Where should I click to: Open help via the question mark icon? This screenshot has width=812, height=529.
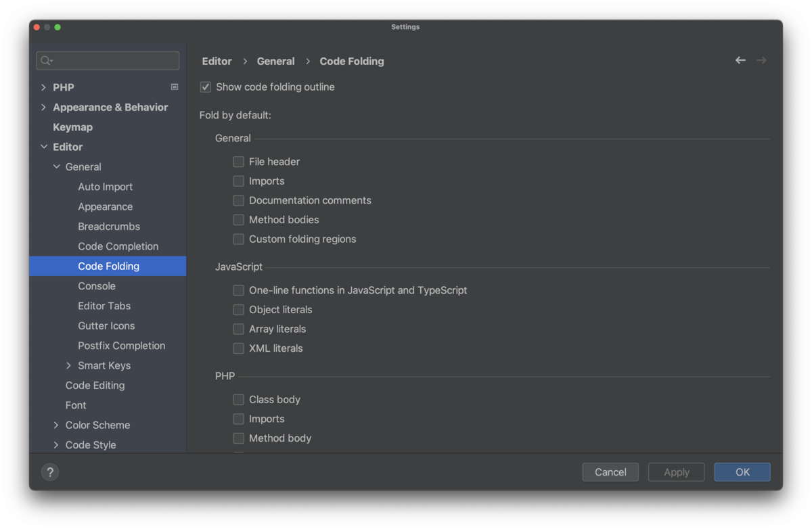pyautogui.click(x=49, y=471)
